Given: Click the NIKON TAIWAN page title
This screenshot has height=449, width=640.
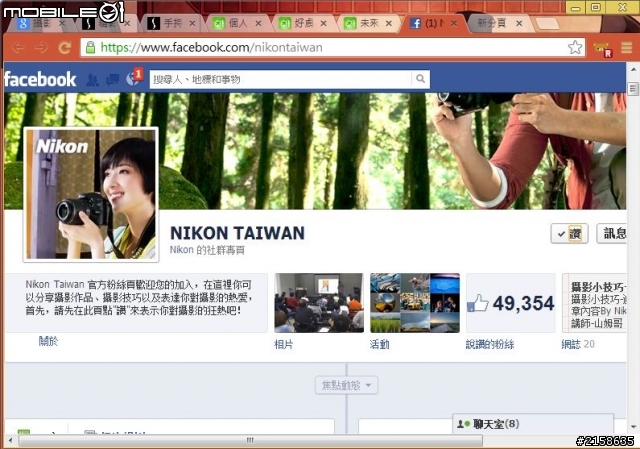Looking at the screenshot, I should click(x=237, y=233).
